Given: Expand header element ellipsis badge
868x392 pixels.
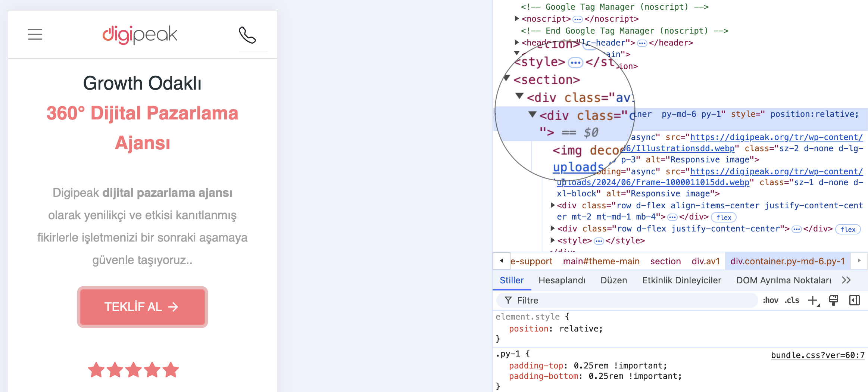Looking at the screenshot, I should click(642, 43).
